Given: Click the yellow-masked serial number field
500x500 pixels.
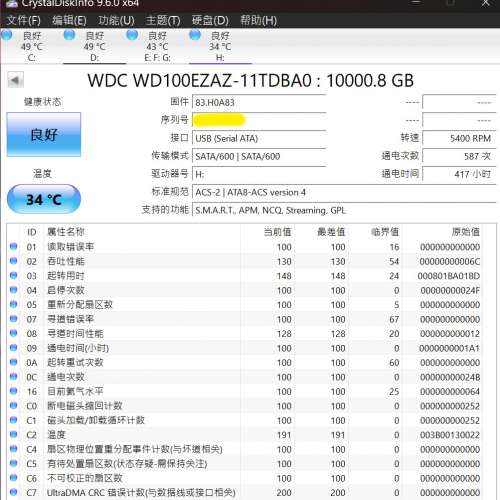Looking at the screenshot, I should click(259, 120).
